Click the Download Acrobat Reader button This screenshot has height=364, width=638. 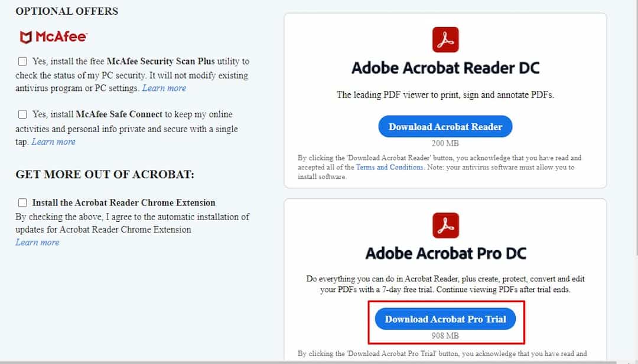click(x=445, y=126)
